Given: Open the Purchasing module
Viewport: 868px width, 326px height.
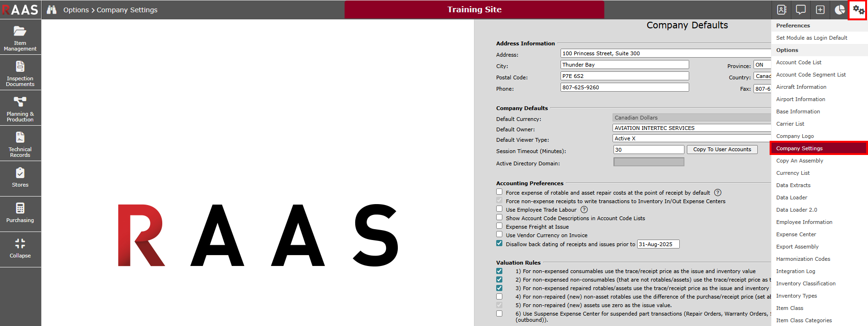Looking at the screenshot, I should tap(20, 214).
